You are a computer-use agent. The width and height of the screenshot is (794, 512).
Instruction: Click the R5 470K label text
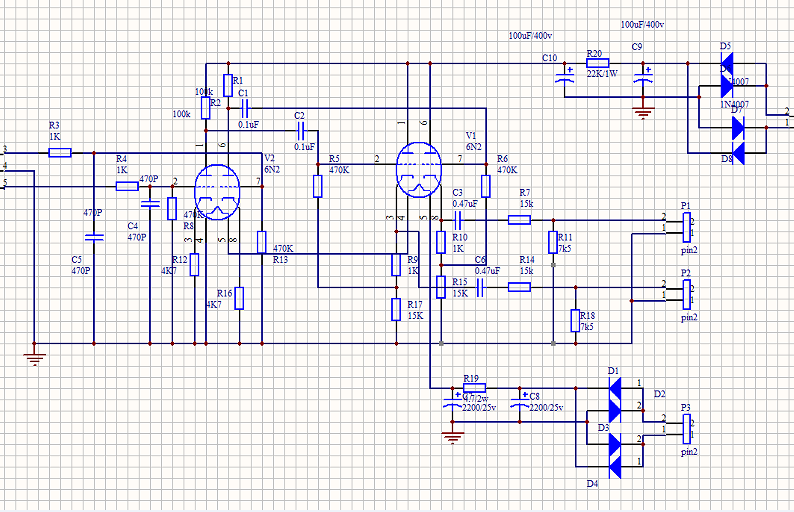tap(339, 165)
